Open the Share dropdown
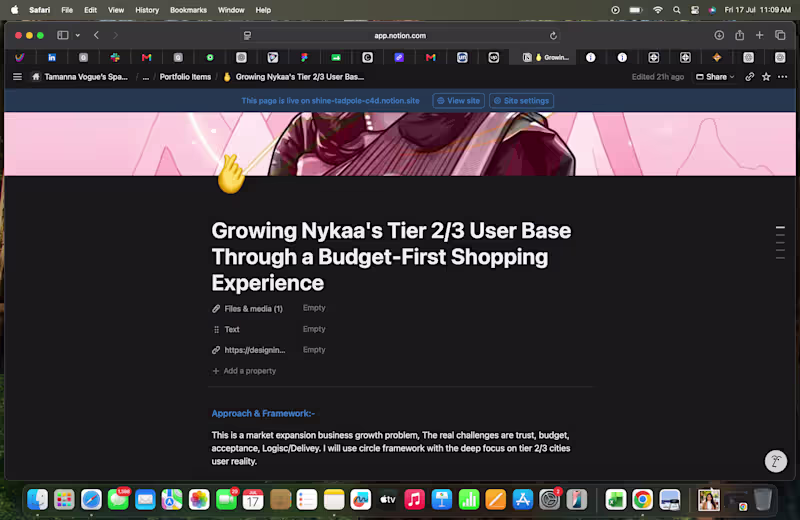800x520 pixels. [x=715, y=77]
